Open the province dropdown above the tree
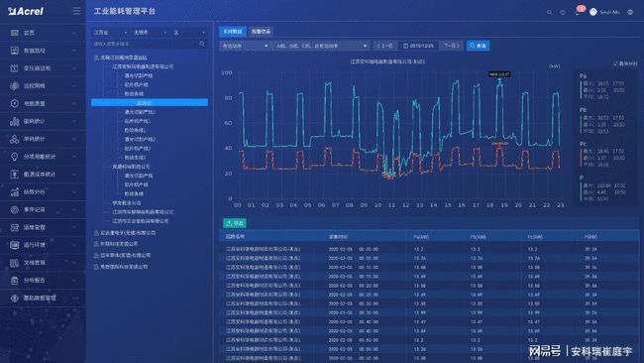 click(x=110, y=32)
